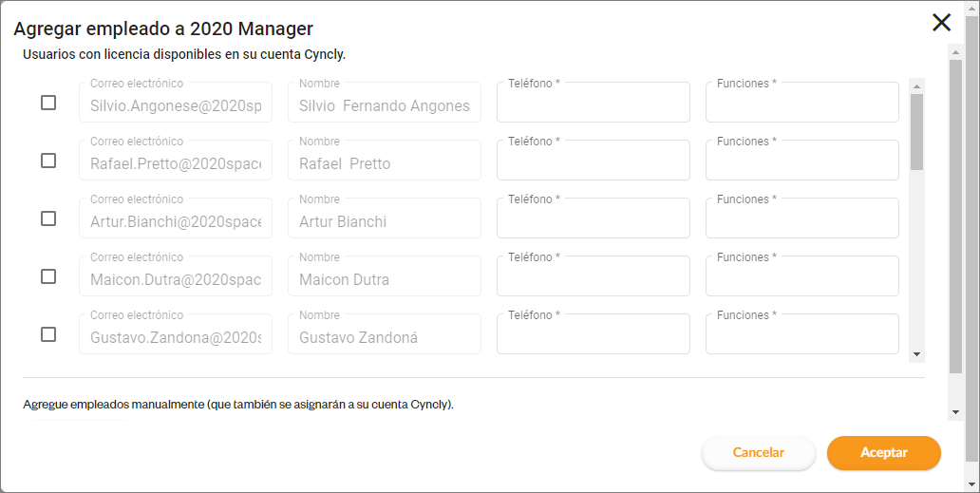Open the Funciones field for Artur Bianchi

click(801, 218)
